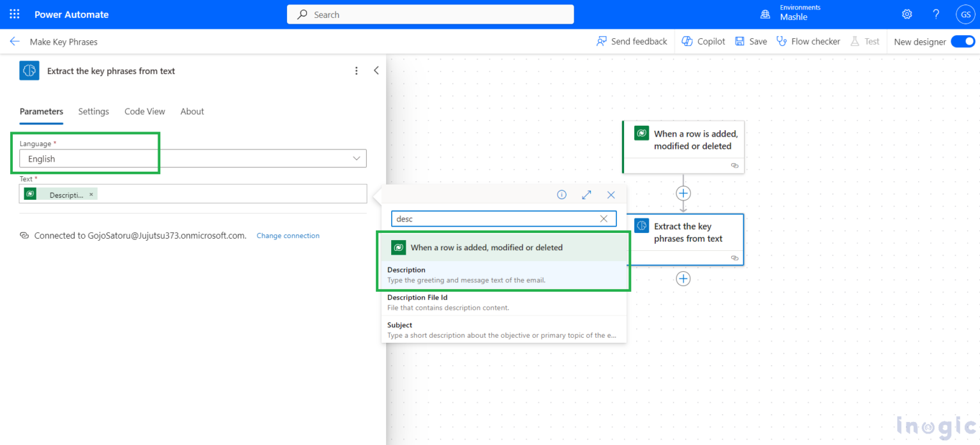Click the back arrow beside Make Key Phrases
The height and width of the screenshot is (445, 980).
15,41
